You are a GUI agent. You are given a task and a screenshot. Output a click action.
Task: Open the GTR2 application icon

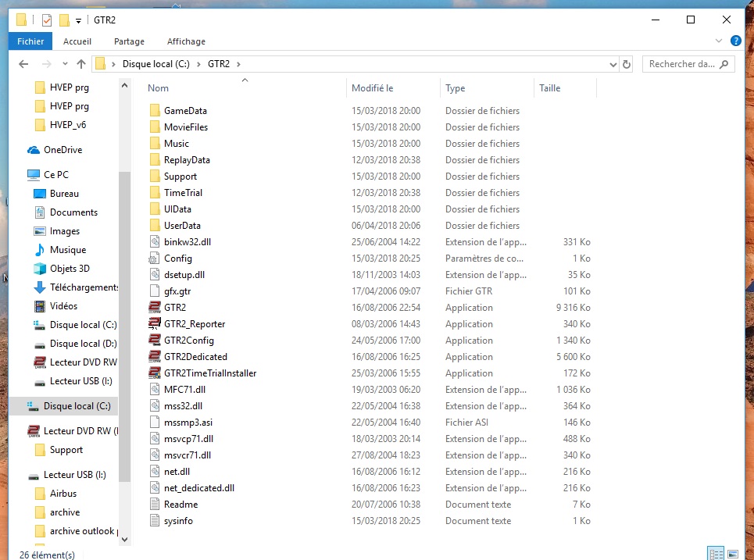pos(155,307)
